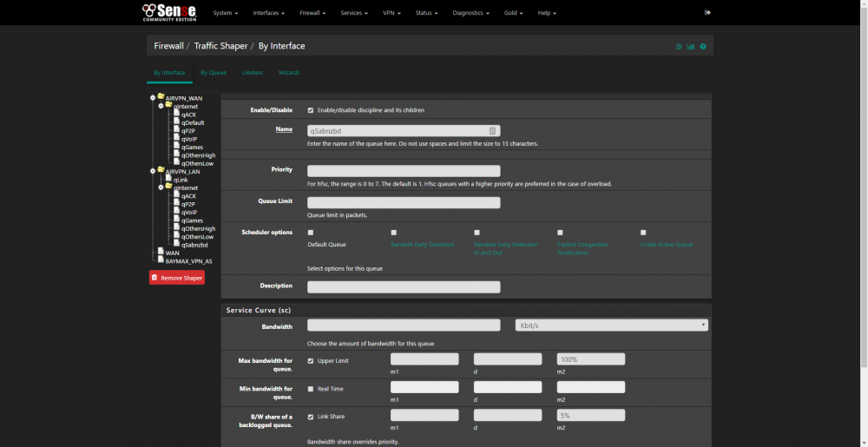The image size is (868, 447).
Task: Open the status graph bar-chart icon
Action: 691,47
